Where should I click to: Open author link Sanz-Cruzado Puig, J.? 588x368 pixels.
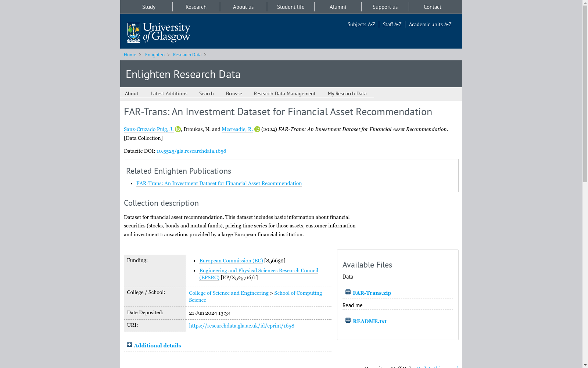[148, 129]
